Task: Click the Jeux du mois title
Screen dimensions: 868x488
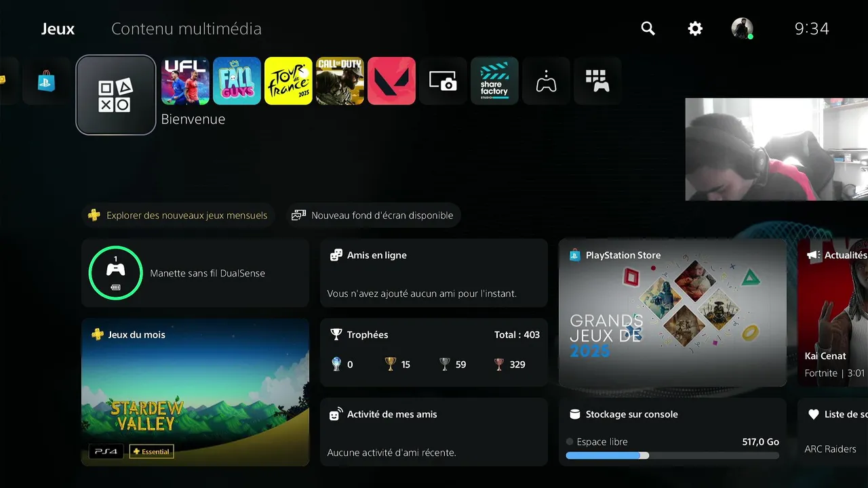Action: (136, 335)
